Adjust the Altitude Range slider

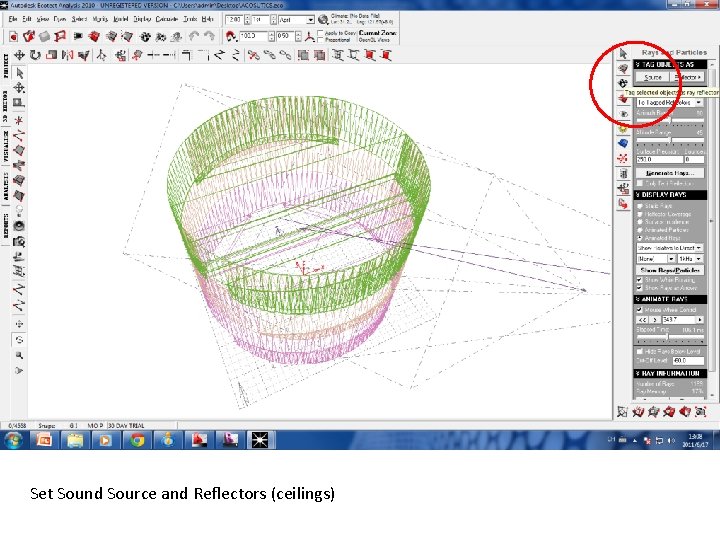click(x=670, y=140)
